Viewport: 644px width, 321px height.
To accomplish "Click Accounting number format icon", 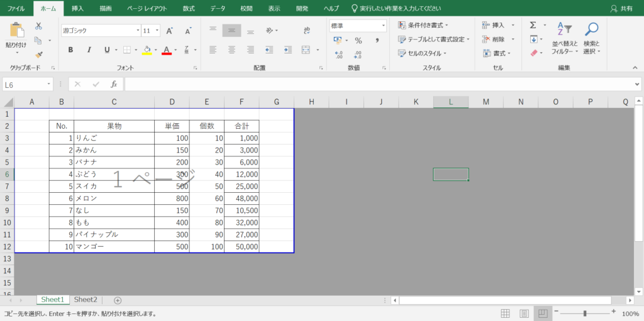I will tap(338, 40).
